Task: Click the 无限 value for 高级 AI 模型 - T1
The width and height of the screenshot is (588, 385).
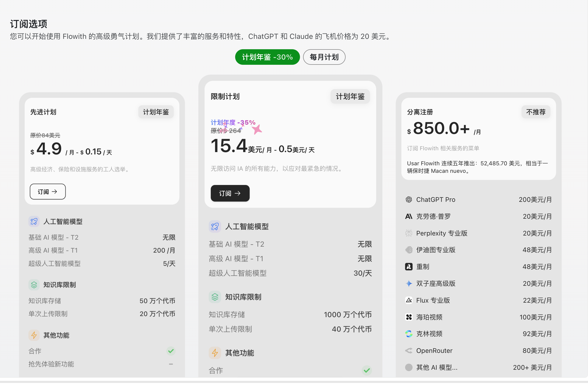Action: pyautogui.click(x=365, y=259)
